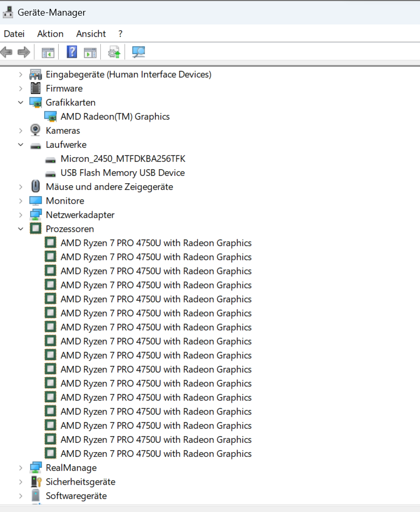Select the RealManage label
Viewport: 420px width, 512px height.
pos(71,468)
